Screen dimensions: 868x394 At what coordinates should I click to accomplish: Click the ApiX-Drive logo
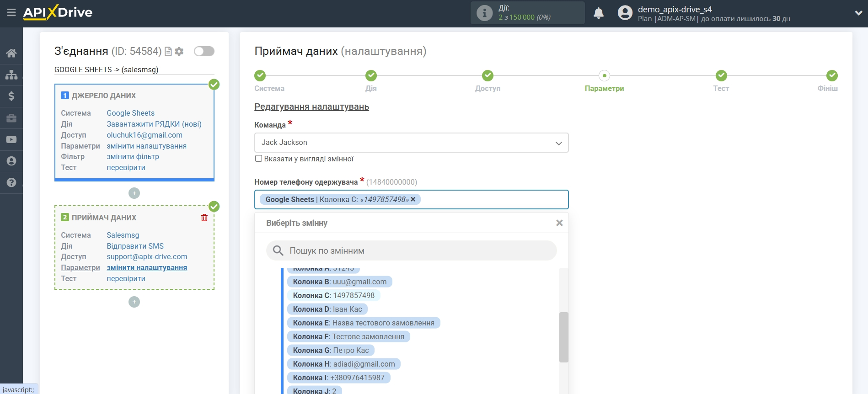(x=58, y=12)
